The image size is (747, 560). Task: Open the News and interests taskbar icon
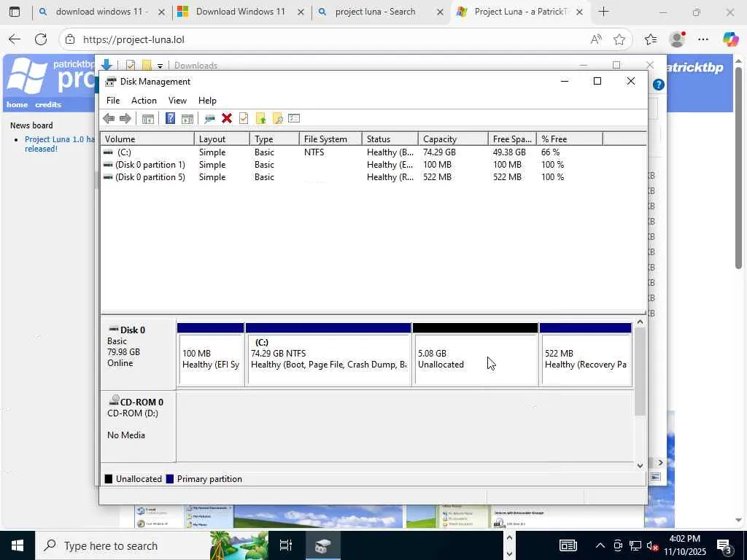tap(568, 545)
